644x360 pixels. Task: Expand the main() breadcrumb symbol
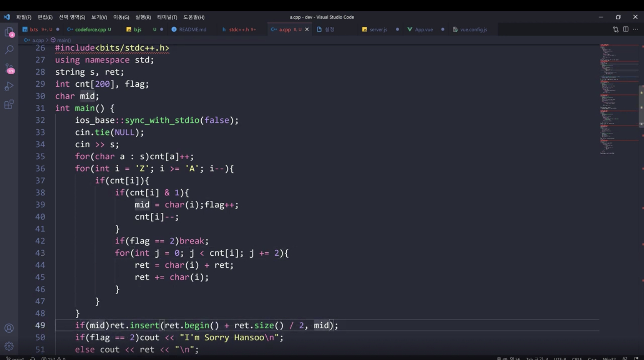pyautogui.click(x=61, y=40)
